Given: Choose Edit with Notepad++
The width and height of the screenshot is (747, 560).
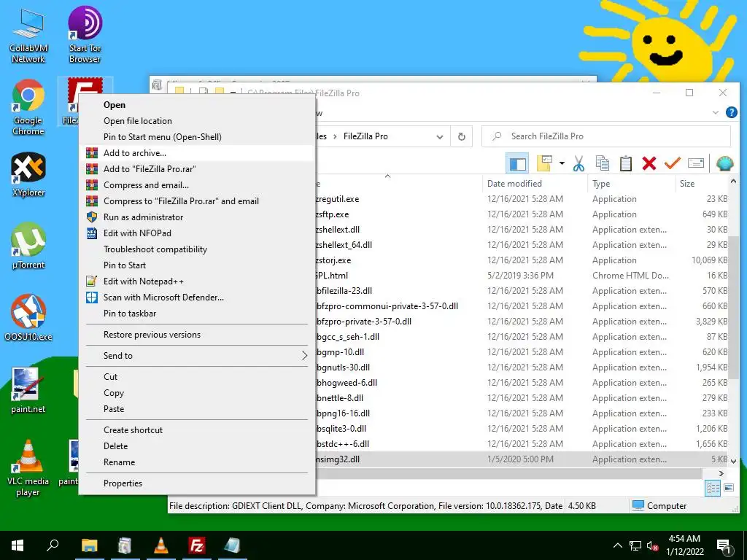Looking at the screenshot, I should (x=197, y=281).
